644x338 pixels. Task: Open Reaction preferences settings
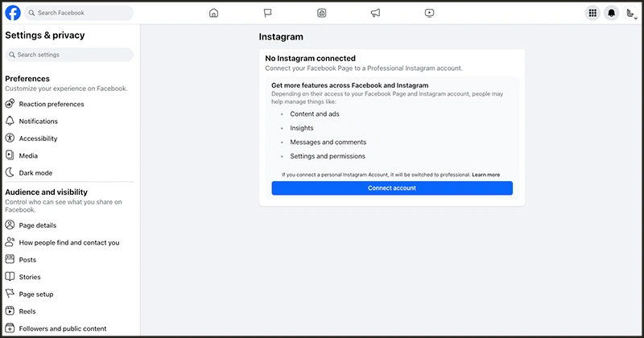click(x=51, y=104)
